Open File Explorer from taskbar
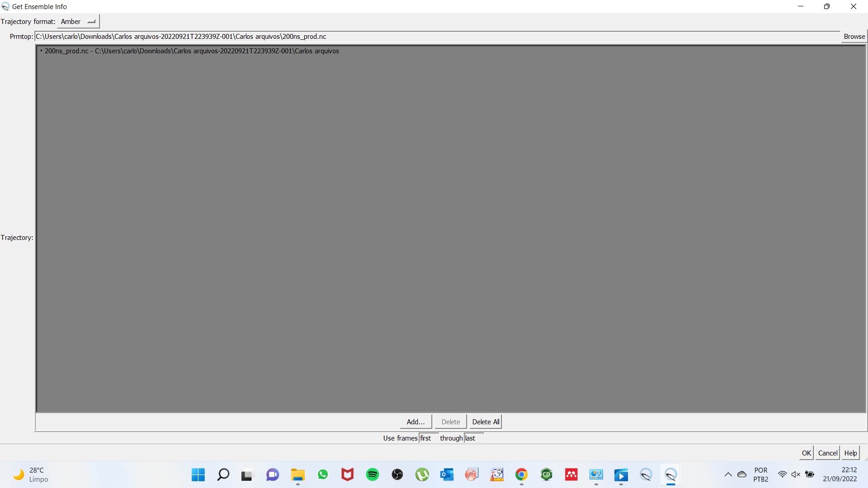This screenshot has width=868, height=488. point(297,474)
